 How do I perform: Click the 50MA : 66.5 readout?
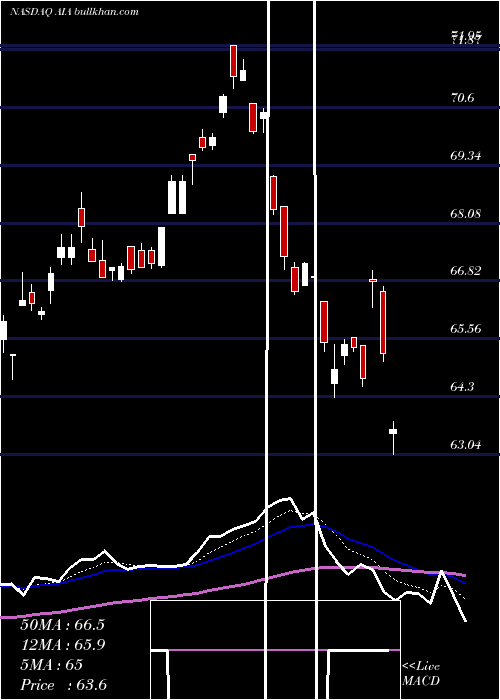click(x=62, y=625)
